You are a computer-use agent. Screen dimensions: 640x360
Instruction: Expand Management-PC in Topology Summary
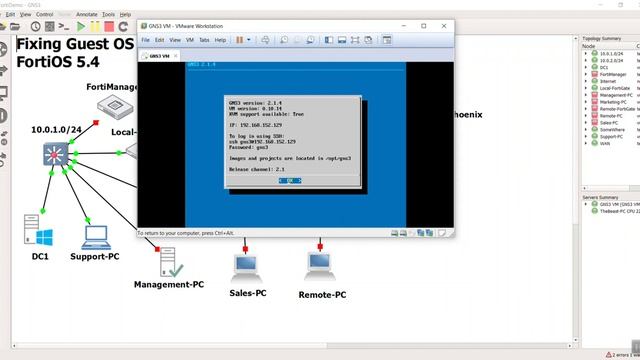tap(586, 95)
